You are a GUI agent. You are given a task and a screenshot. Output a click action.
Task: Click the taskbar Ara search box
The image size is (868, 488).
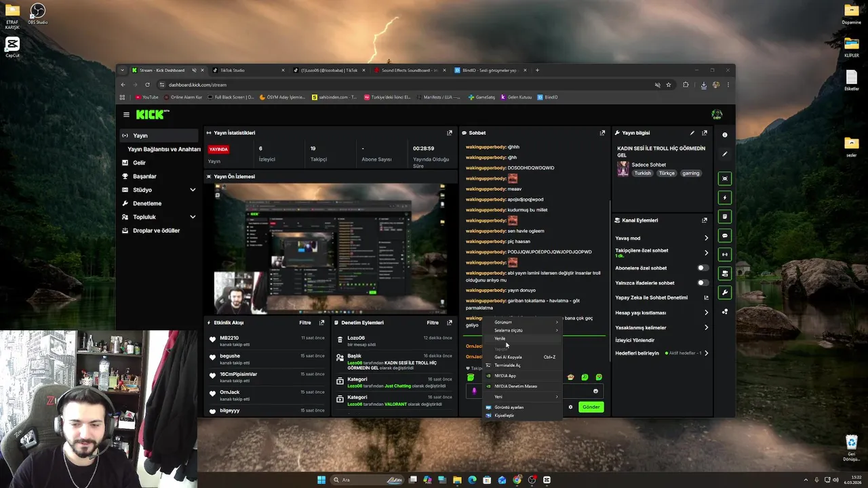(x=368, y=480)
